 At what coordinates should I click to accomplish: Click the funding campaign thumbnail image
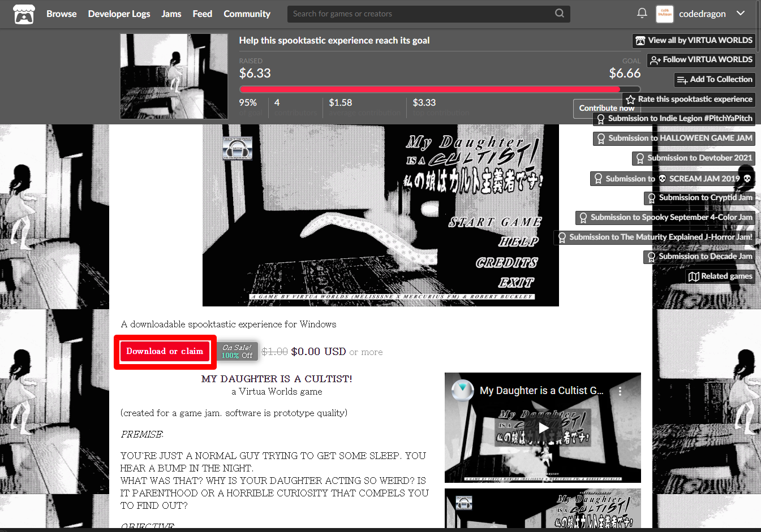pyautogui.click(x=174, y=76)
